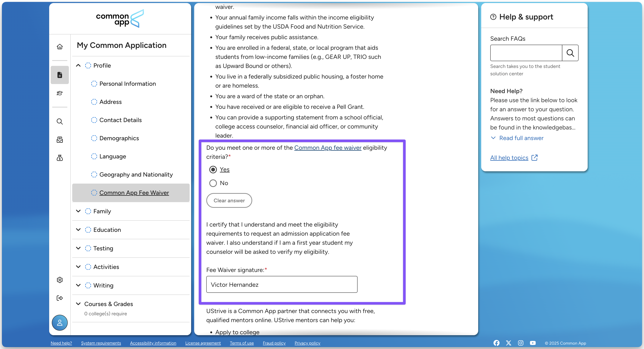
Task: Click the Common App logo
Action: tap(120, 19)
